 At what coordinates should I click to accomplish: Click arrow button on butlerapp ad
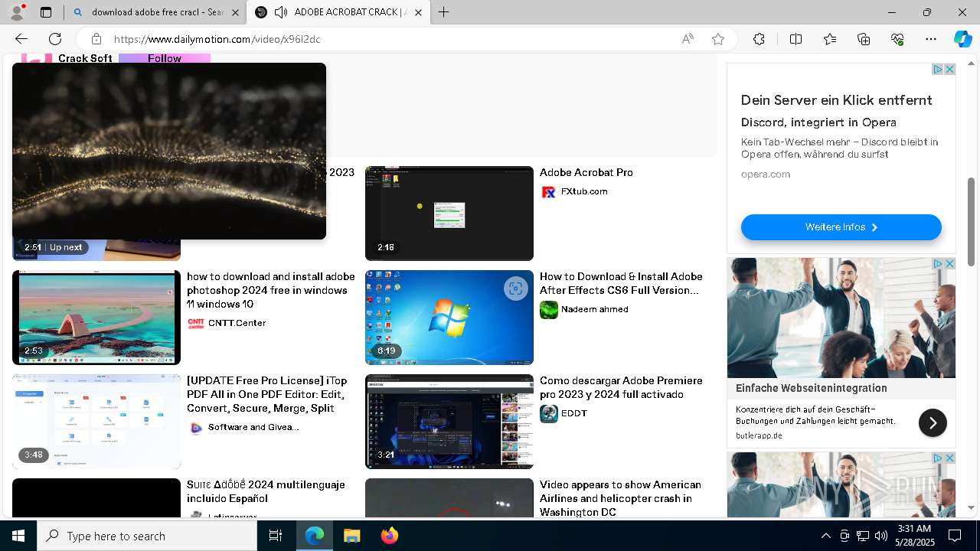tap(933, 422)
